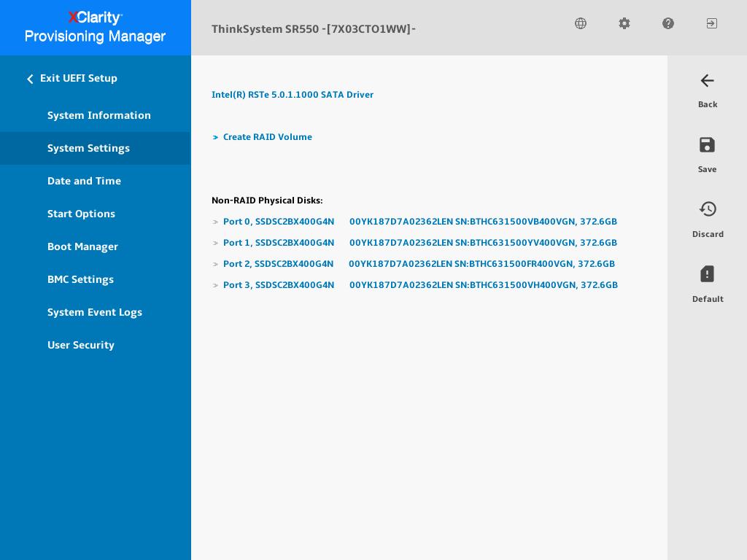Screen dimensions: 747x560
Task: Expand Port 1 disk entry
Action: click(279, 242)
